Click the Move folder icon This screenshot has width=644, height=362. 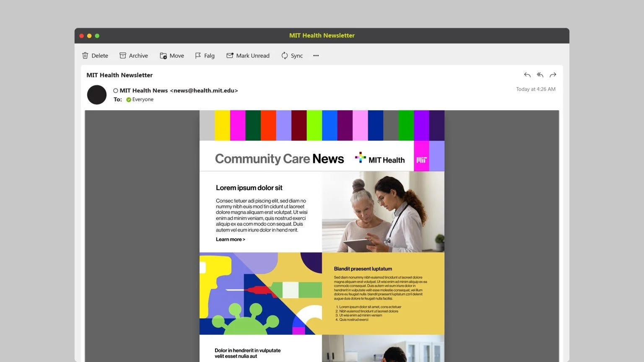[x=164, y=55]
